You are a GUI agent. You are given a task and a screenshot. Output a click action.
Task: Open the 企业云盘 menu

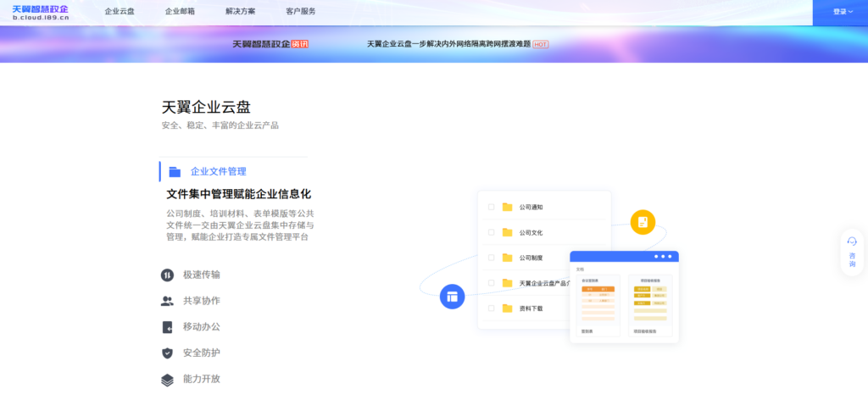(x=120, y=11)
